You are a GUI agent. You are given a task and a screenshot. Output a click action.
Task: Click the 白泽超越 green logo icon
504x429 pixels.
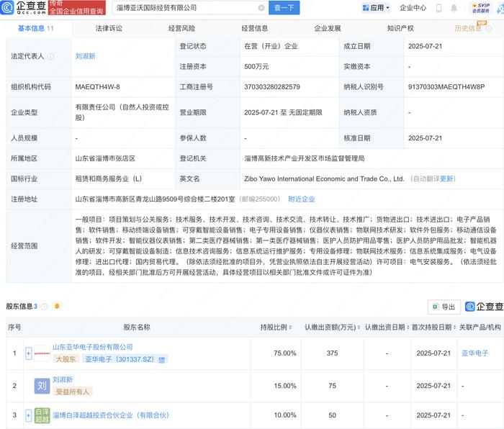point(42,415)
